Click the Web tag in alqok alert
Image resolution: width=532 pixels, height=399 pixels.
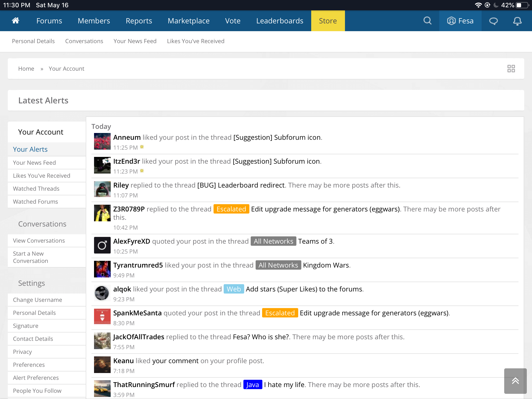point(234,289)
